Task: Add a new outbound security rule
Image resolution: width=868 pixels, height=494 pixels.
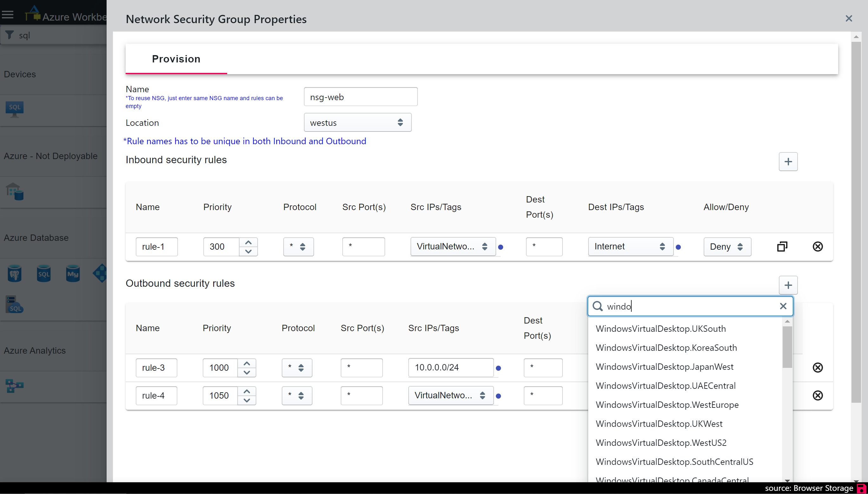Action: [x=788, y=285]
